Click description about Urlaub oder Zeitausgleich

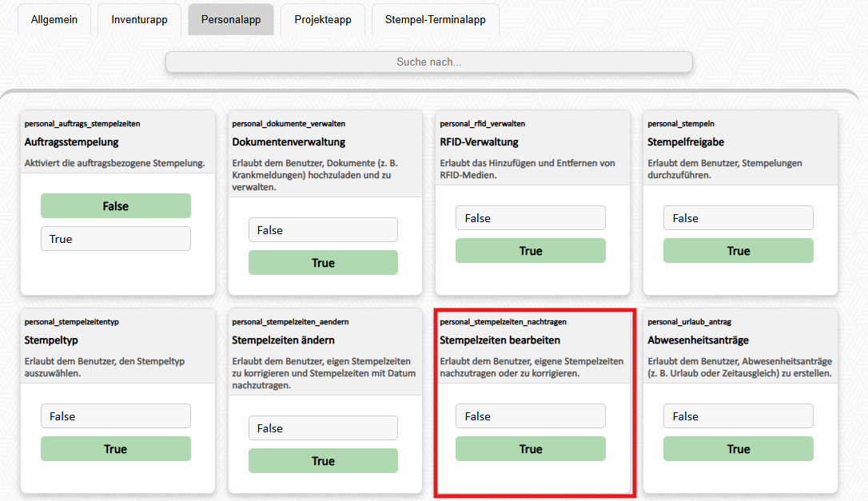739,367
